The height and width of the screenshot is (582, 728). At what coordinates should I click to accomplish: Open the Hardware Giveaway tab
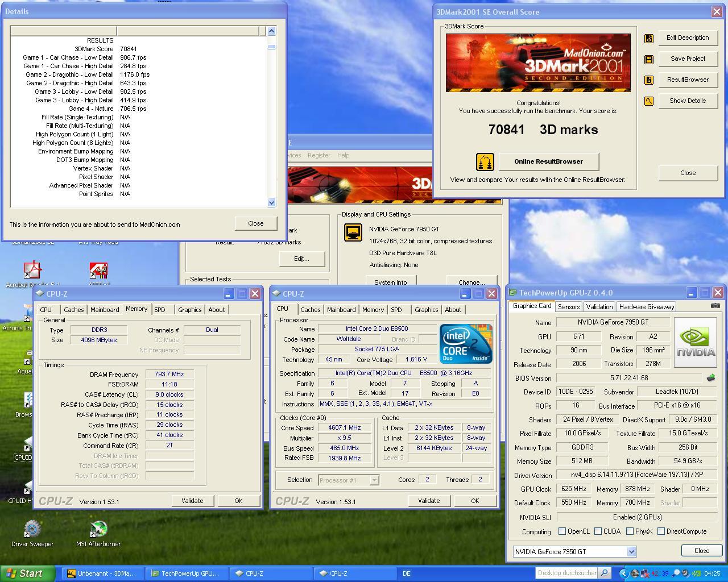[647, 307]
